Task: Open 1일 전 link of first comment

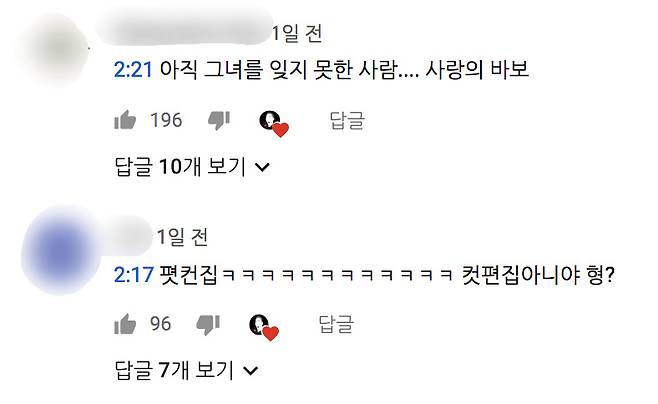Action: 297,33
